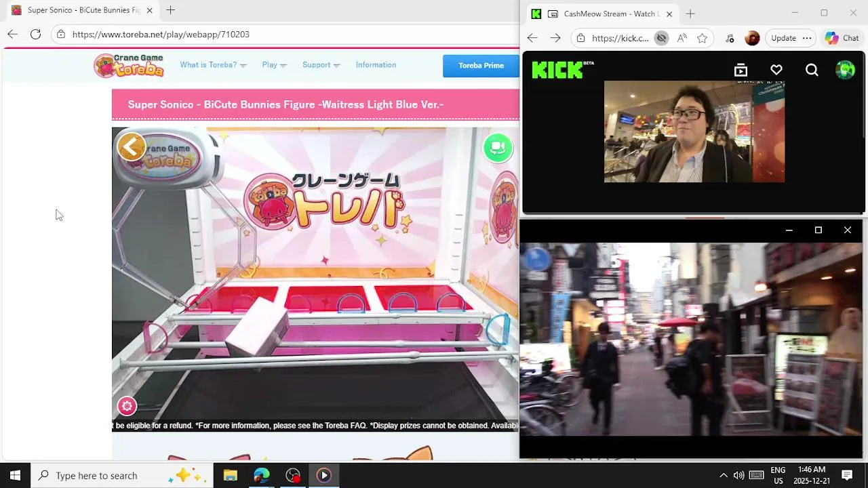The image size is (868, 488).
Task: Click the orange back arrow on the game video
Action: tap(132, 146)
